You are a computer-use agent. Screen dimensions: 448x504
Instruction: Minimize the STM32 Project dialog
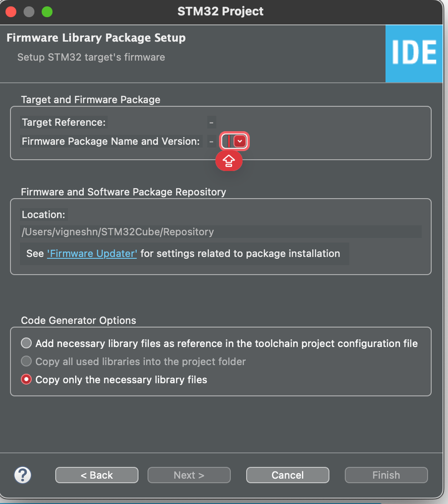pyautogui.click(x=29, y=11)
